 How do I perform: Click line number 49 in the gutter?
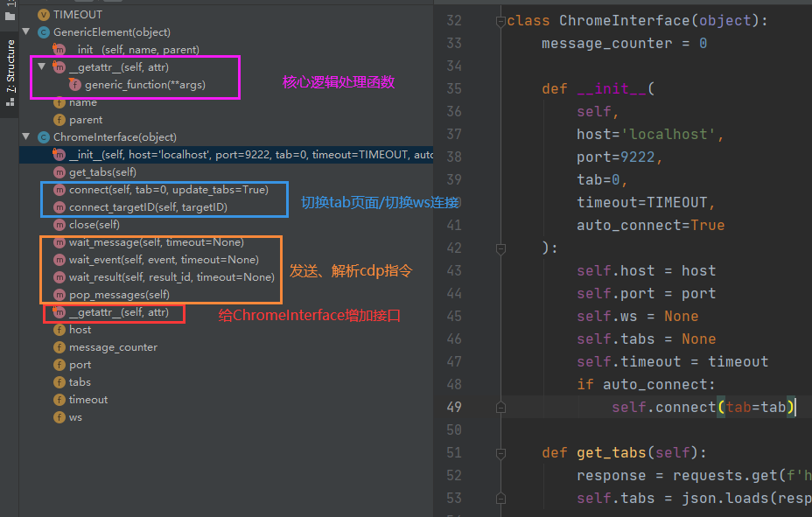coord(454,408)
